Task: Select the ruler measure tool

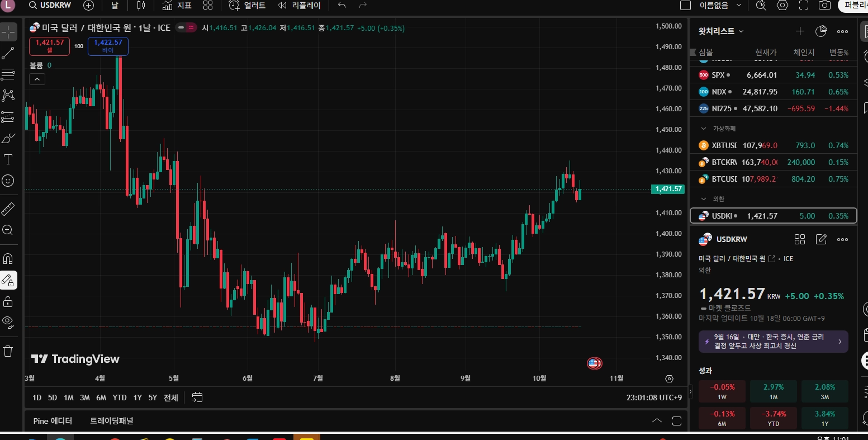Action: click(8, 209)
